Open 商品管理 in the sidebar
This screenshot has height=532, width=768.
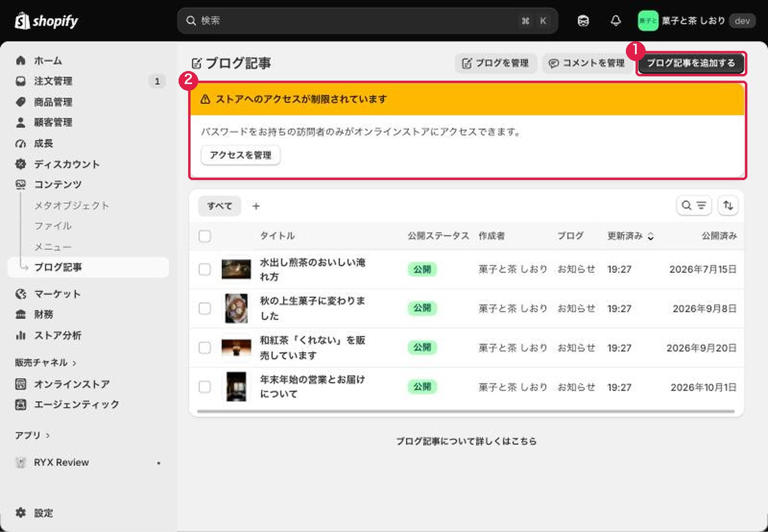point(88,102)
